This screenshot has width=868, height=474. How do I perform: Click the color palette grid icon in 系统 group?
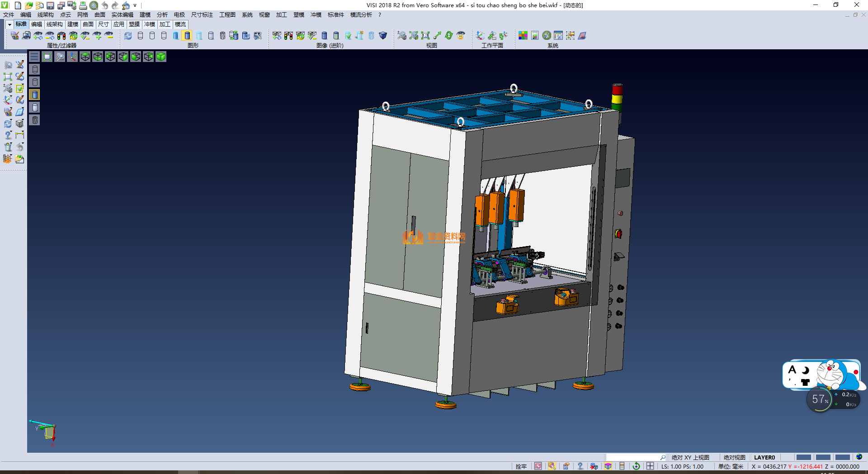click(x=523, y=35)
